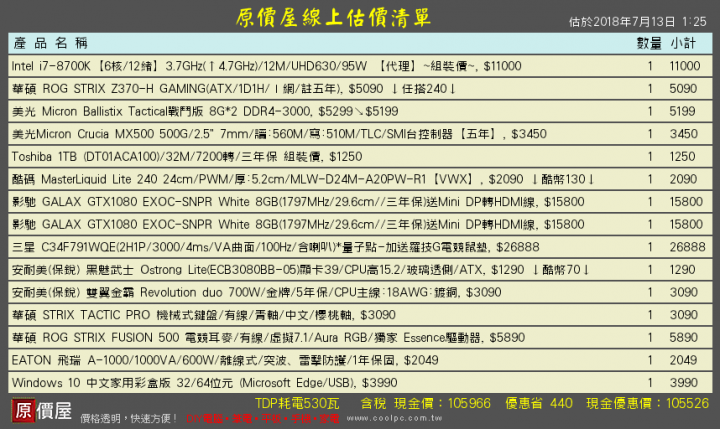Click the 數量 column header
This screenshot has height=429, width=720.
(649, 43)
